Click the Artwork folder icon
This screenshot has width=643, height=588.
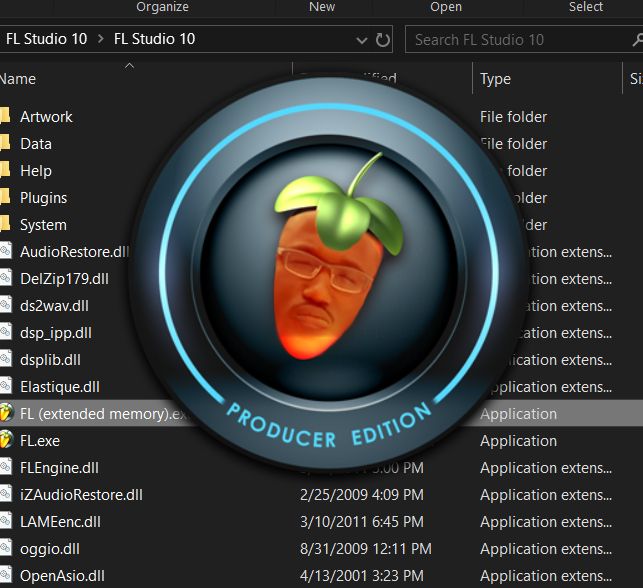pyautogui.click(x=5, y=116)
